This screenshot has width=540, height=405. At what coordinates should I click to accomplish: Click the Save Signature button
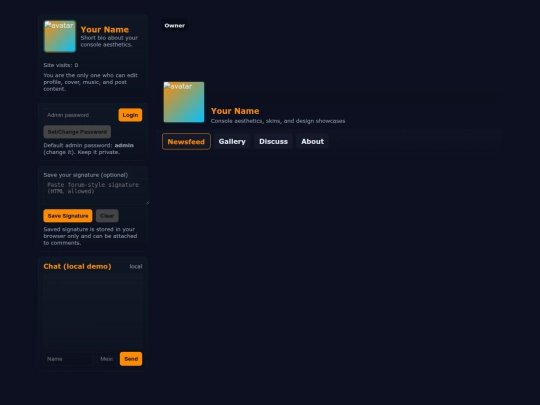68,216
